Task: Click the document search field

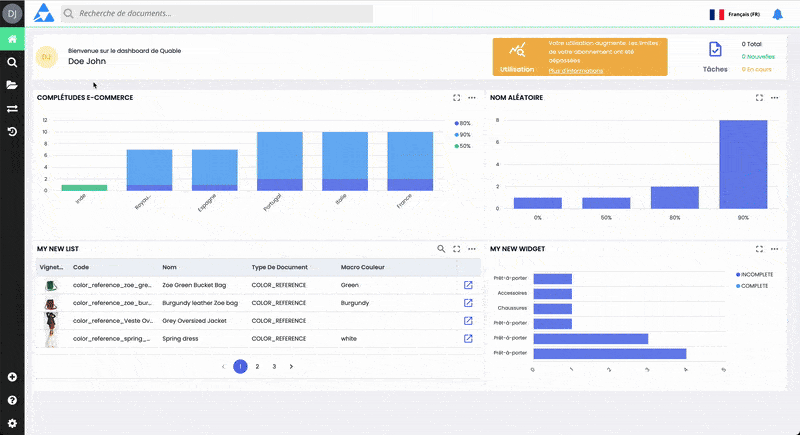Action: coord(217,14)
